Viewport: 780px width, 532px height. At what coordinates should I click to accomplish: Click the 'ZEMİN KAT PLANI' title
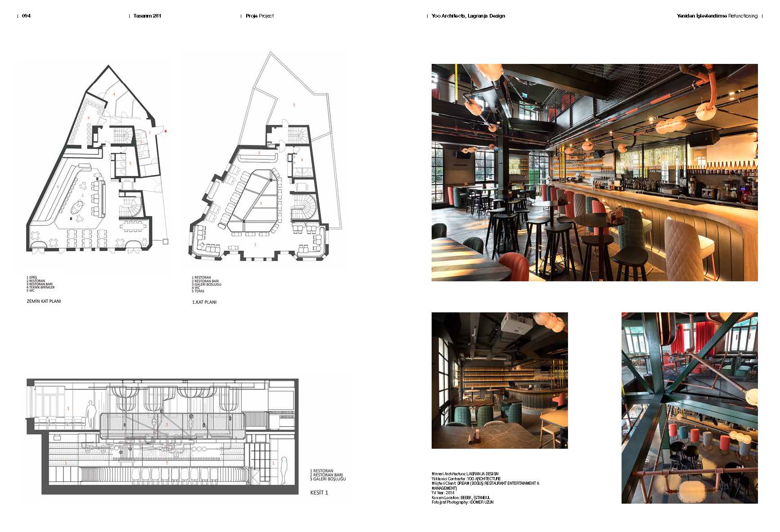(x=44, y=301)
